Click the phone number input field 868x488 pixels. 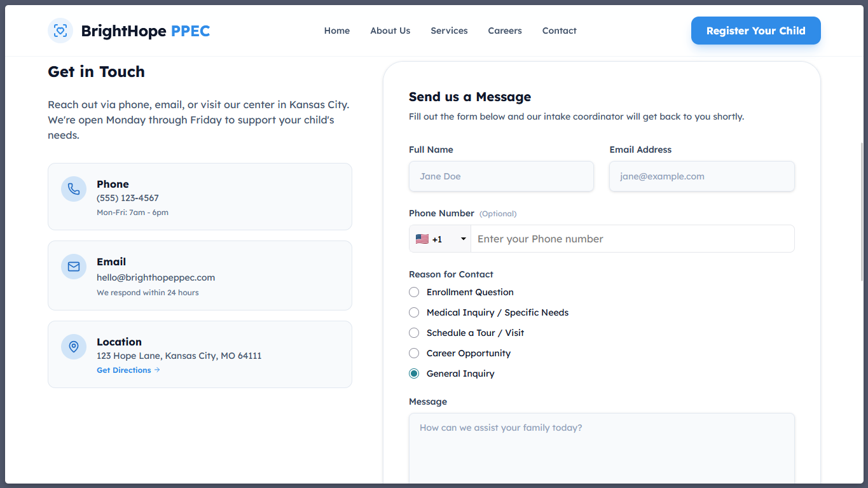[x=633, y=239]
